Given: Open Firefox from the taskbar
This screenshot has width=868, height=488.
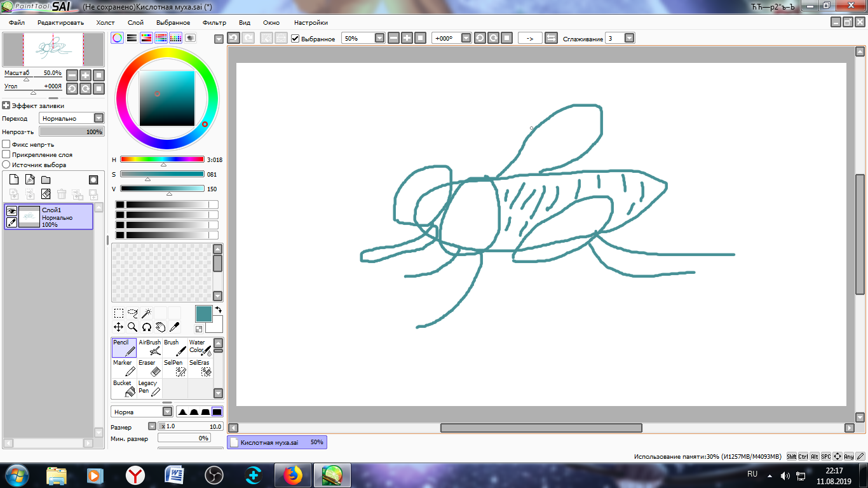Looking at the screenshot, I should click(292, 475).
